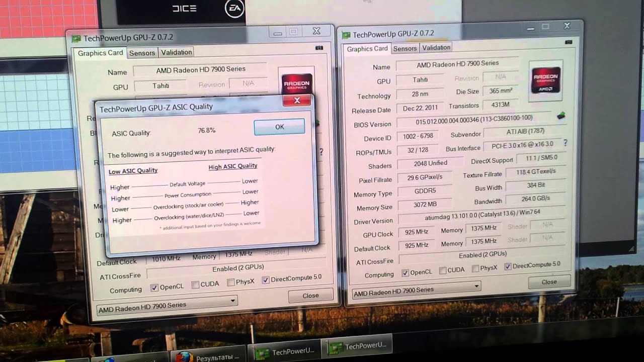
Task: Open the question mark help beside Bus Interface
Action: 565,143
